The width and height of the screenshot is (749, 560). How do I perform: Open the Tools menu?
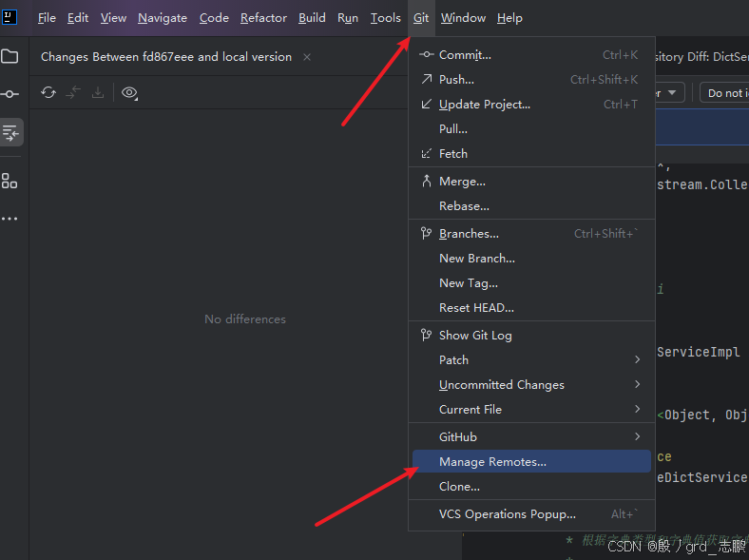point(386,18)
